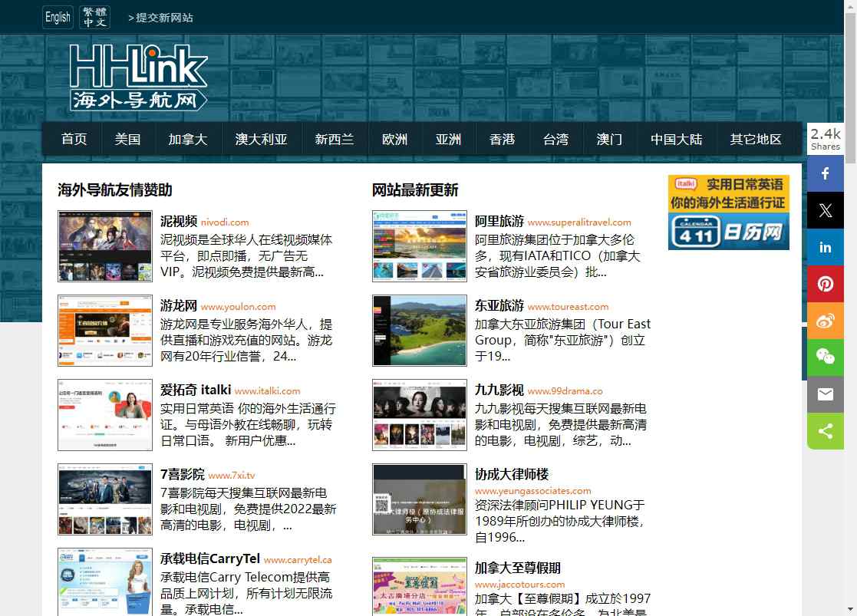
Task: Visit the nivodi.com URL link
Action: [225, 222]
